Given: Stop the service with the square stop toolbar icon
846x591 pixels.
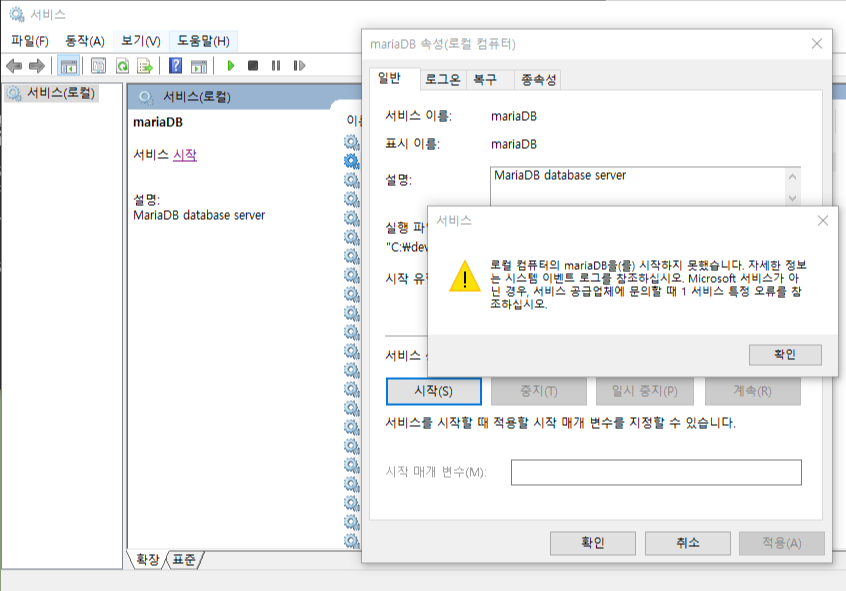Looking at the screenshot, I should point(251,65).
